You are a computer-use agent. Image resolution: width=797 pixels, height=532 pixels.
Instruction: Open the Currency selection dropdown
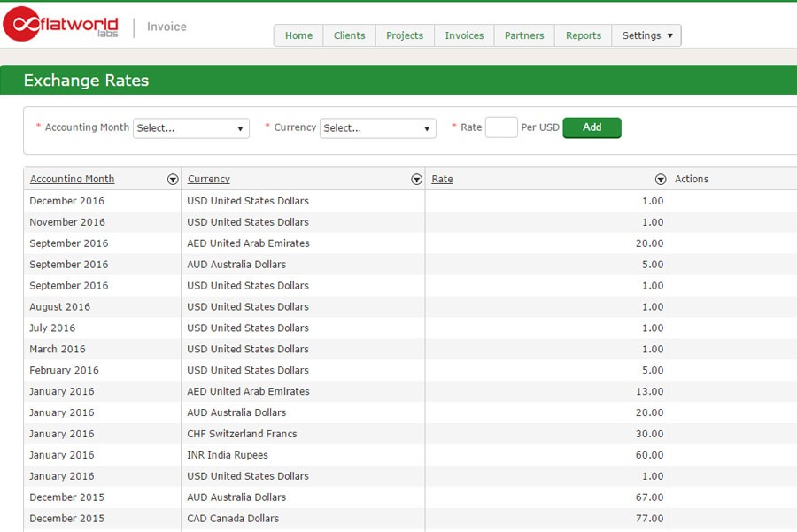(378, 127)
